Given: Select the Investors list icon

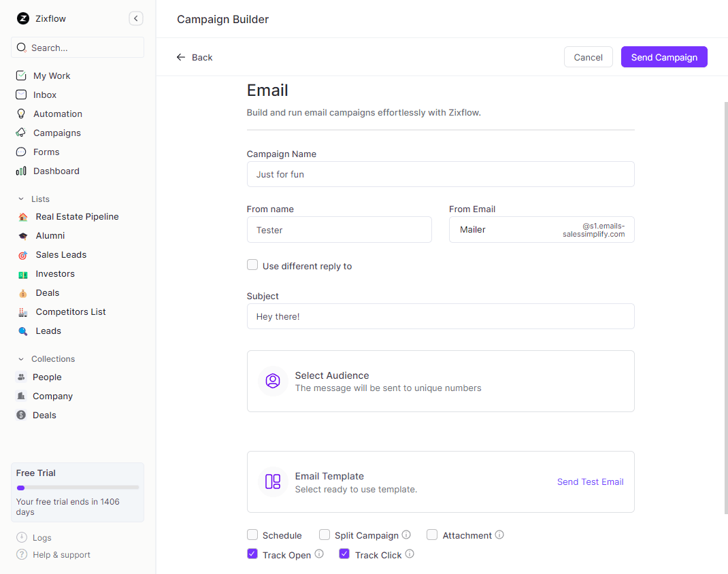Looking at the screenshot, I should (22, 273).
